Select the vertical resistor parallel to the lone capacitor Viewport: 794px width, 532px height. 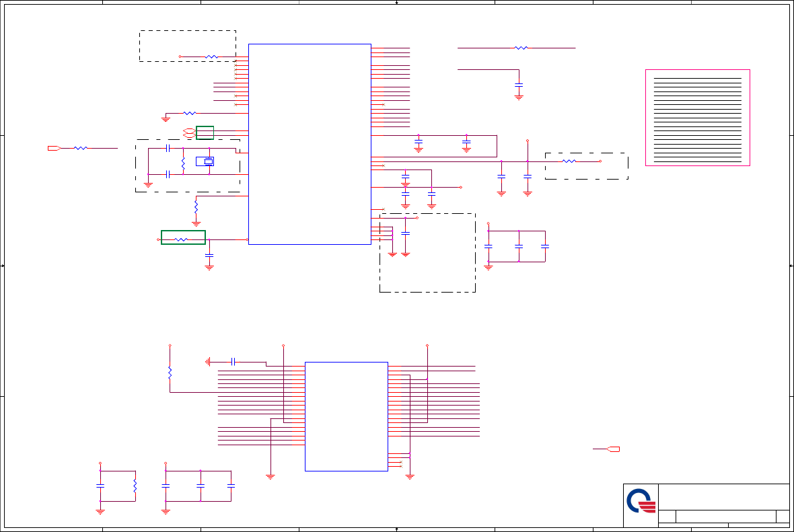[135, 486]
